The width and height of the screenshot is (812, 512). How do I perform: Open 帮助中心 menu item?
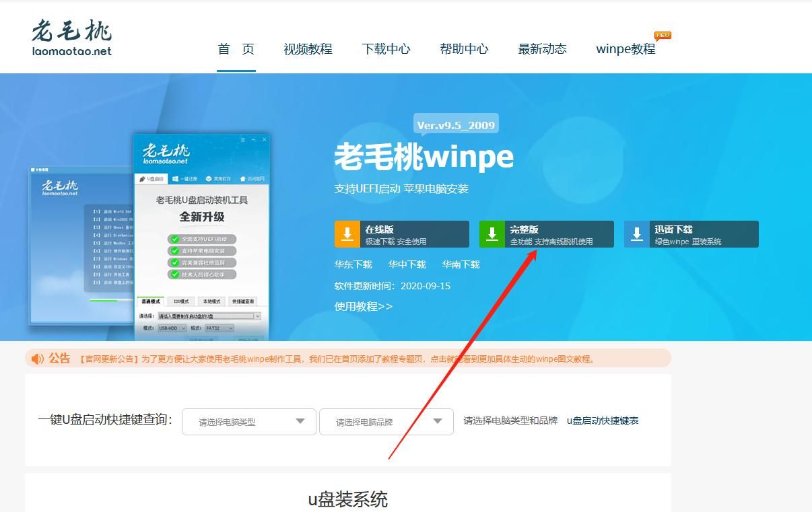pyautogui.click(x=464, y=49)
